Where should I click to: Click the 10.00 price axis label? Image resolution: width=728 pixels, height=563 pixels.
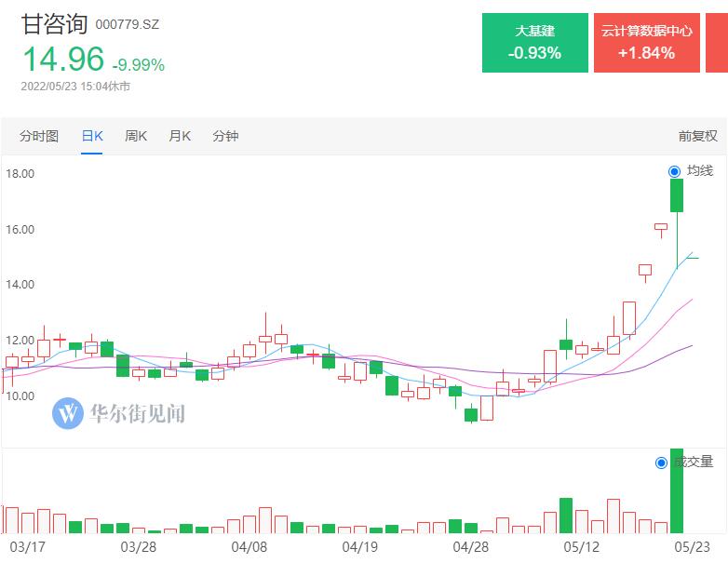[x=20, y=395]
